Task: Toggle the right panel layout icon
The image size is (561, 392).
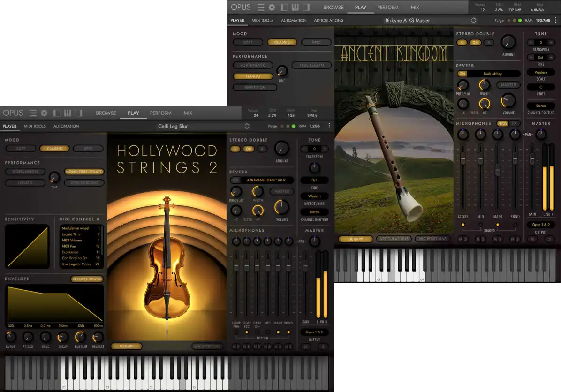Action: click(306, 7)
